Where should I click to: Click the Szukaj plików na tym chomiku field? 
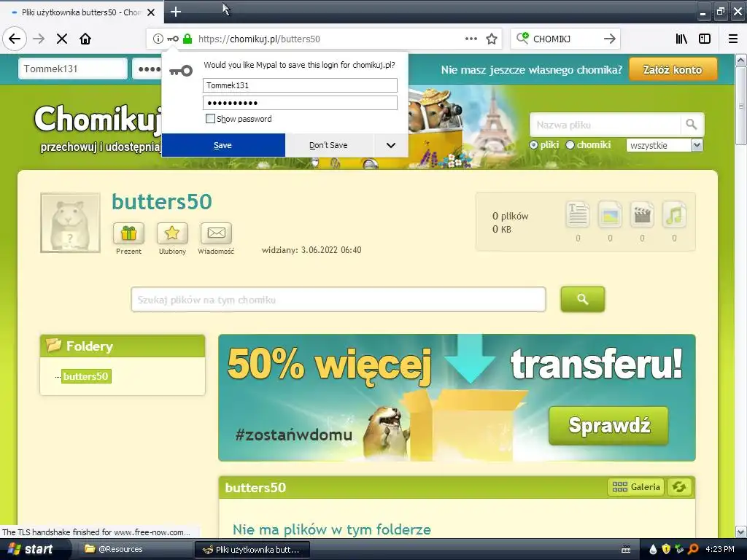[x=338, y=300]
